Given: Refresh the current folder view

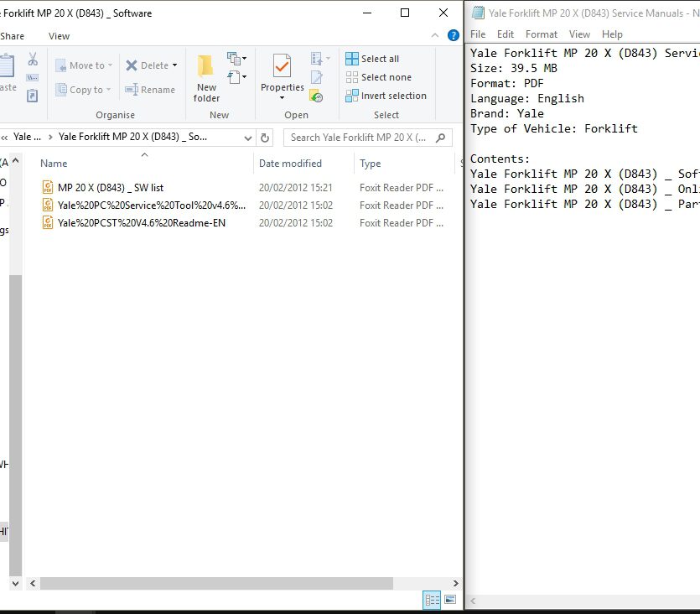Looking at the screenshot, I should pos(265,138).
